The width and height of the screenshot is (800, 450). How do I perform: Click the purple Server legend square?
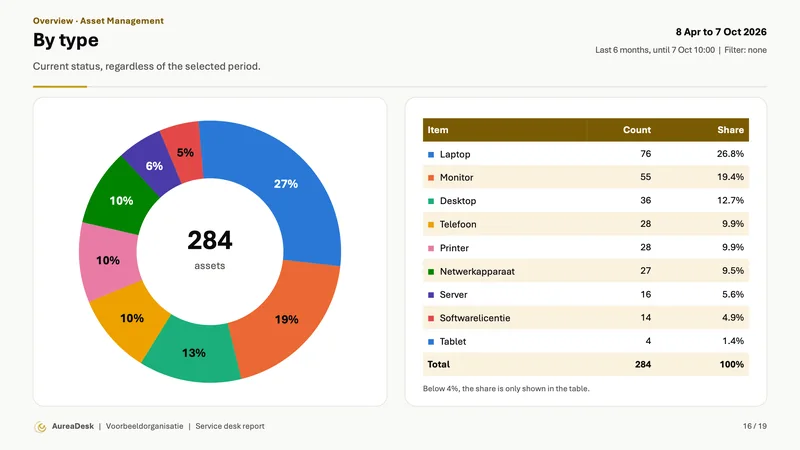coord(431,295)
